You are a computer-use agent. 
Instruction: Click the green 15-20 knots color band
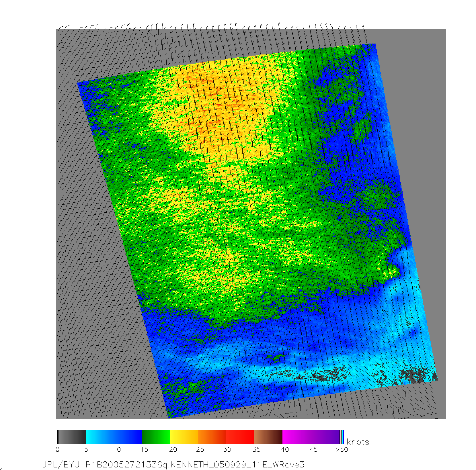tap(156, 437)
